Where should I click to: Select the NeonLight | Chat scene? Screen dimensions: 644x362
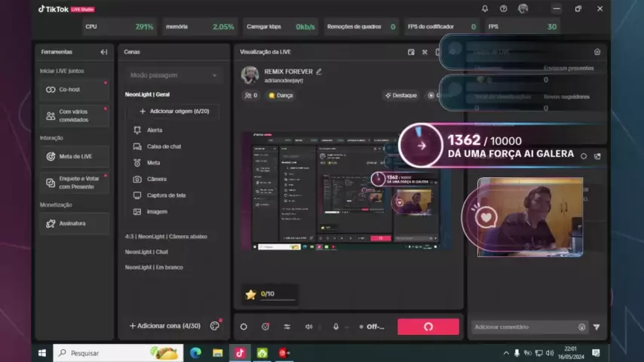tap(146, 252)
